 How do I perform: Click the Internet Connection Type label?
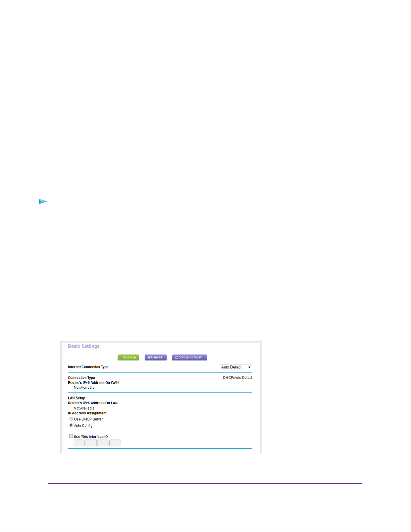(88, 367)
